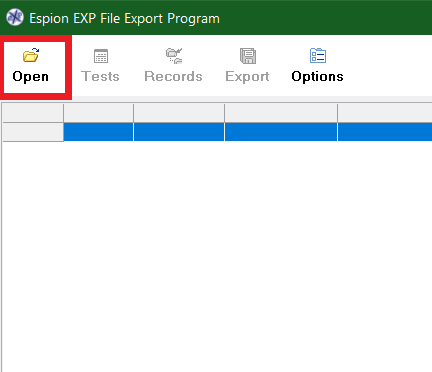Select the gray row header of the highlighted row
432x372 pixels.
(33, 132)
